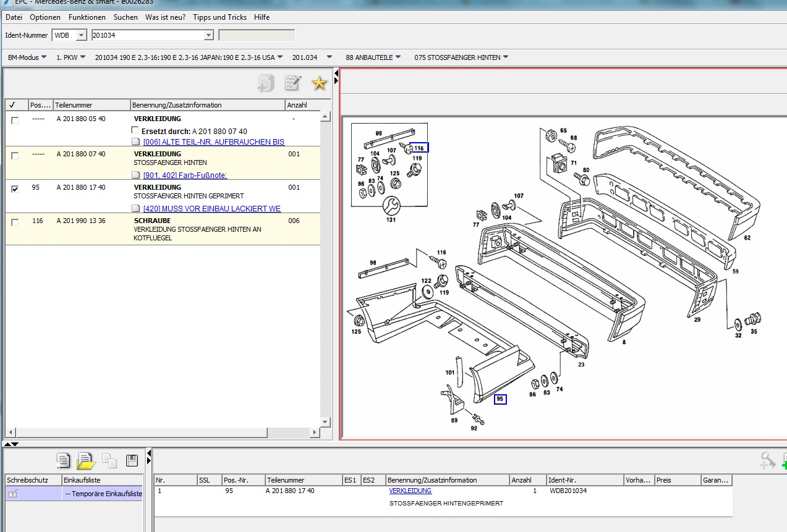
Task: Click the yellow star favorites icon
Action: click(318, 83)
